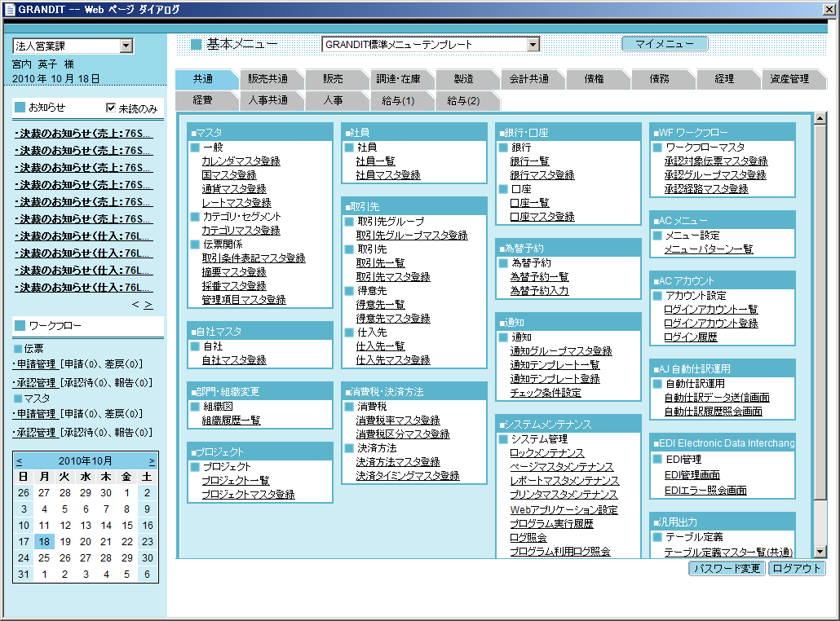Select October 25 in the calendar
The height and width of the screenshot is (621, 840).
click(x=44, y=557)
